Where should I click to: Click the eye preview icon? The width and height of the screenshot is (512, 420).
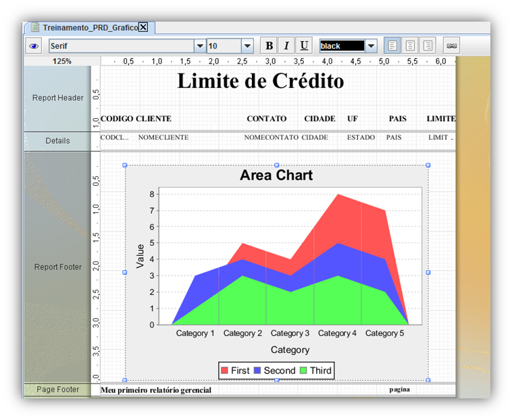[x=34, y=46]
